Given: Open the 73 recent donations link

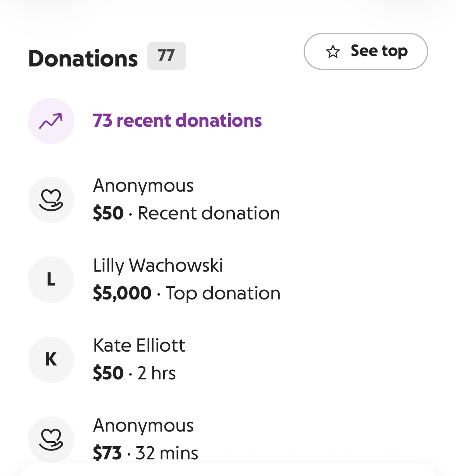Looking at the screenshot, I should (177, 121).
